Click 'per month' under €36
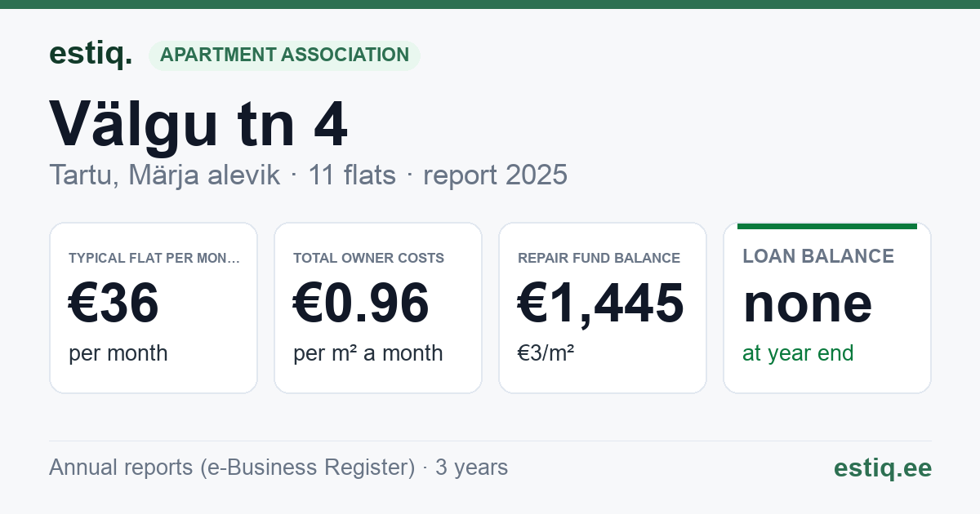This screenshot has width=980, height=514. click(x=118, y=353)
